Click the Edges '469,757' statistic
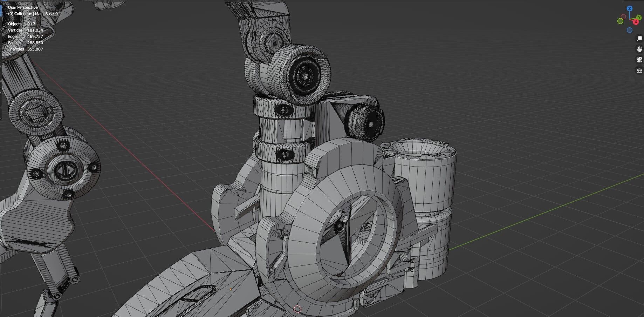Viewport: 644px width, 317px height. (x=35, y=36)
